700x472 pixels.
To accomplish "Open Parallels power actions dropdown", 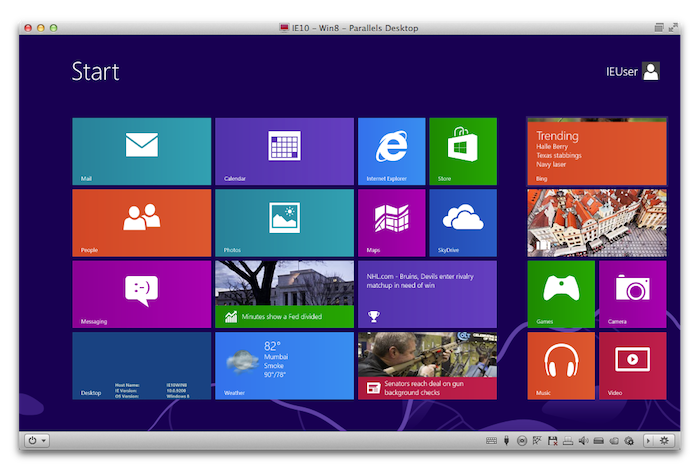I will click(37, 441).
